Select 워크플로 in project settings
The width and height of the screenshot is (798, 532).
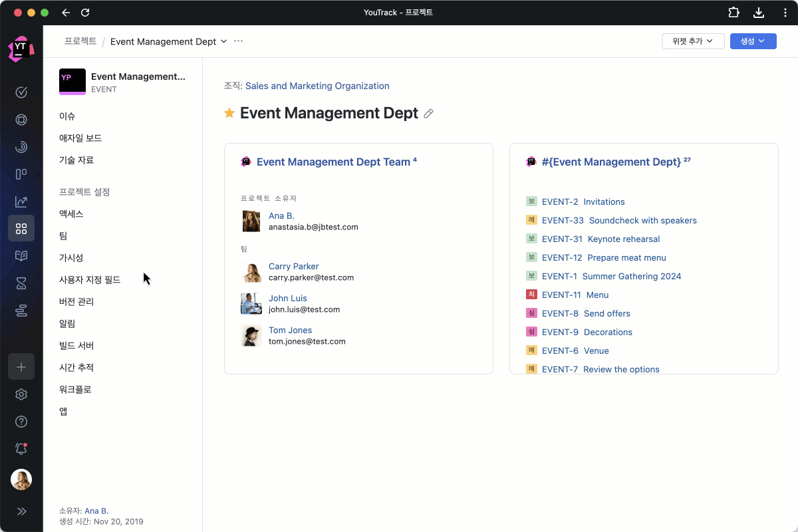(x=75, y=390)
